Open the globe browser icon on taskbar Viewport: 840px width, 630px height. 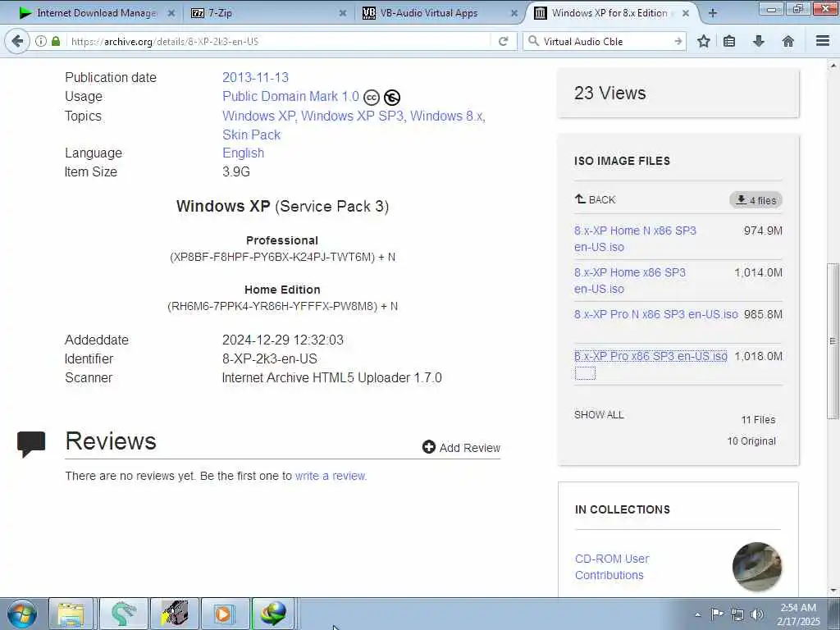(x=273, y=614)
